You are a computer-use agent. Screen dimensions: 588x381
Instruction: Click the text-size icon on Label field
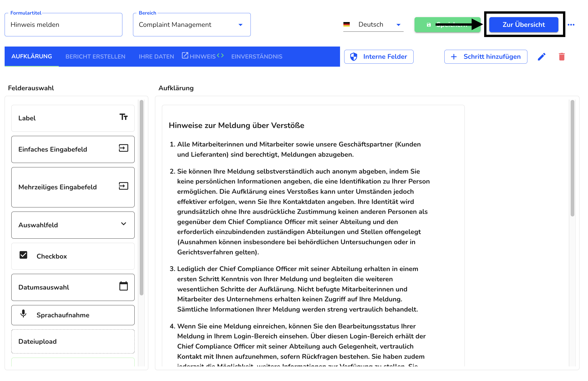click(124, 117)
